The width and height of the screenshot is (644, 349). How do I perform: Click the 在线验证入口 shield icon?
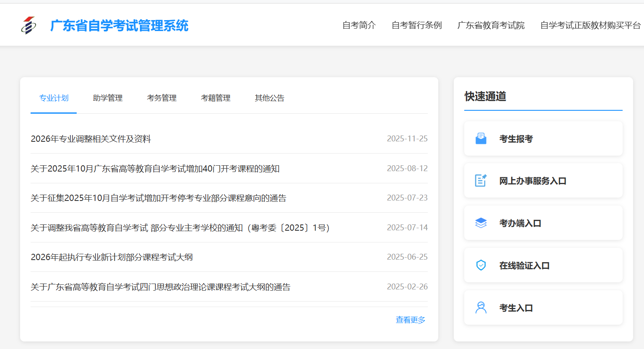[481, 265]
